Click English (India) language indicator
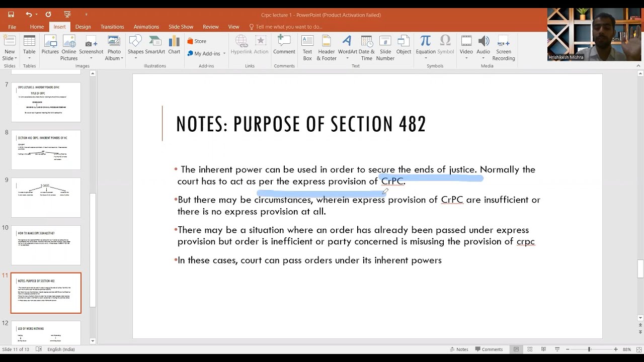Viewport: 644px width, 362px height. click(61, 349)
